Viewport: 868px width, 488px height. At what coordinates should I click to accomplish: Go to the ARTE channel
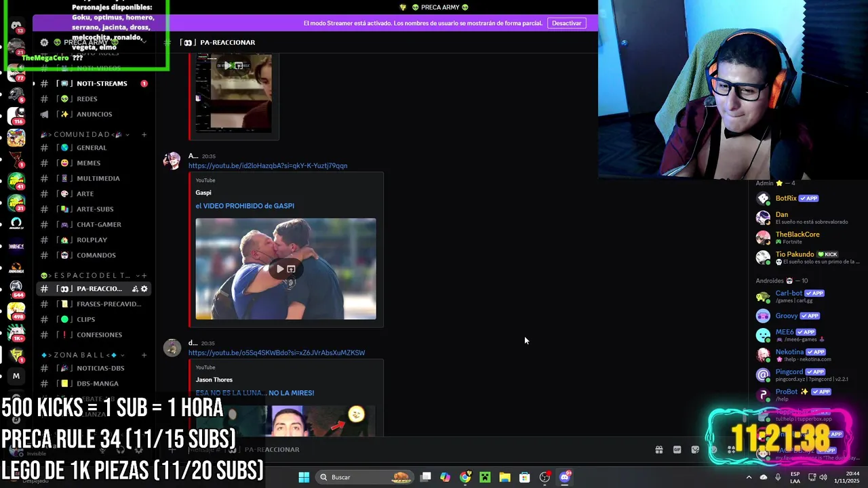coord(94,194)
